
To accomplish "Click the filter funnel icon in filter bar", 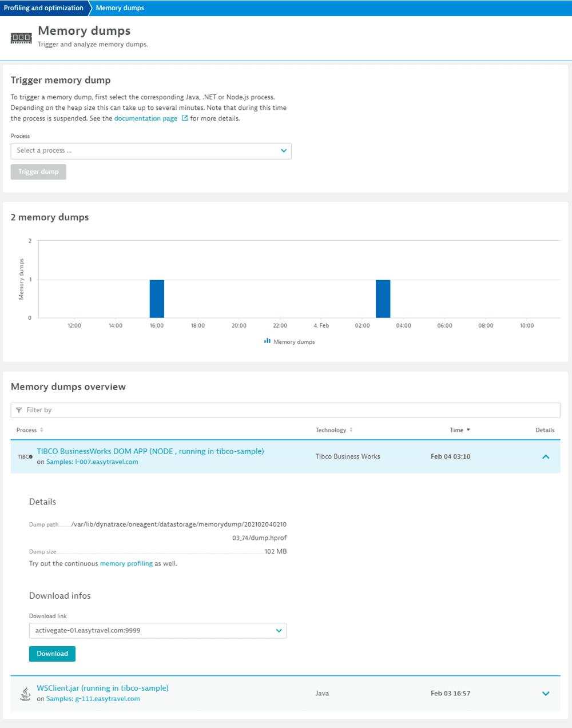I will 20,410.
